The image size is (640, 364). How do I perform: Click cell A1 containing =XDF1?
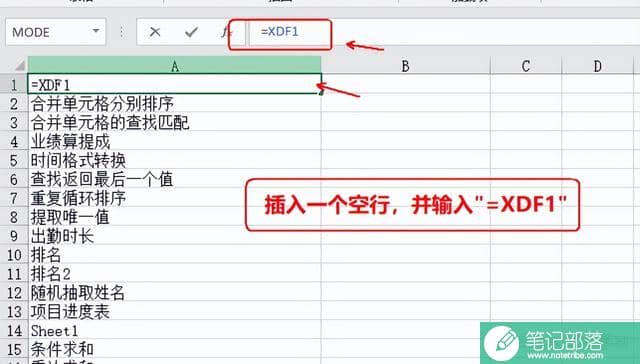[x=175, y=84]
